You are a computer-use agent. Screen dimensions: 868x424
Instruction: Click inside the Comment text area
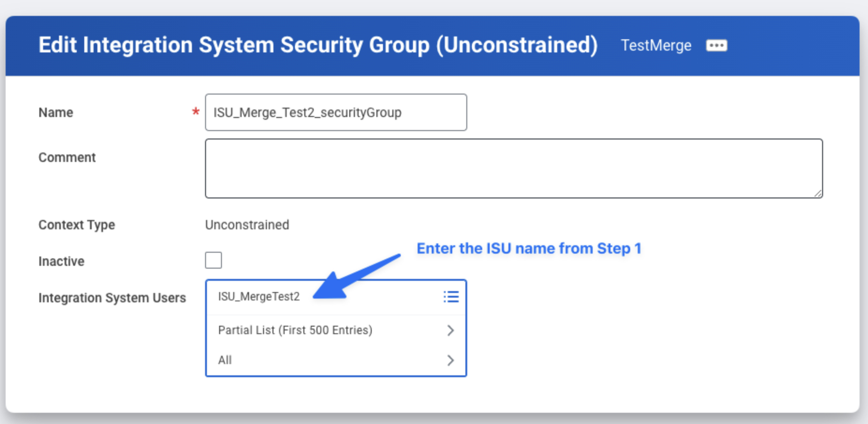coord(513,168)
